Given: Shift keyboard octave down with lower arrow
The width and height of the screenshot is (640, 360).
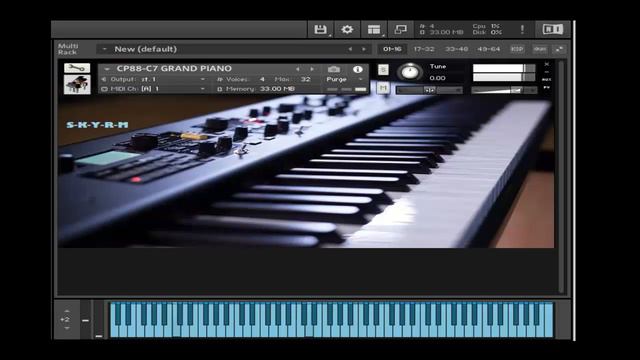Looking at the screenshot, I should [x=67, y=328].
